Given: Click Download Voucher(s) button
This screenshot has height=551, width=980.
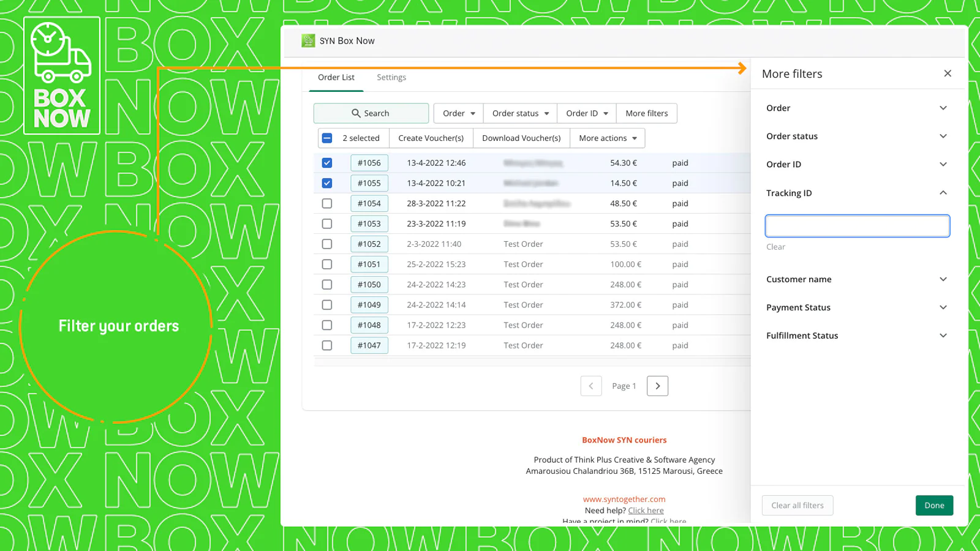Looking at the screenshot, I should point(521,138).
